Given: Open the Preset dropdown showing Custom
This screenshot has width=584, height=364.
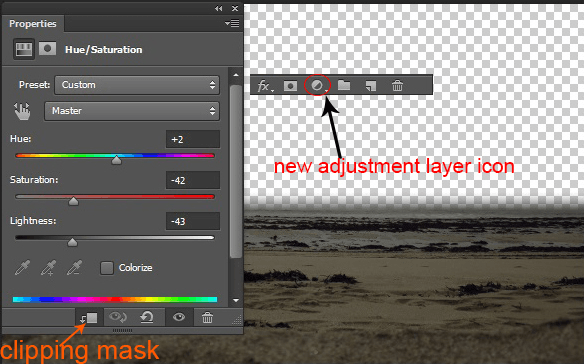Looking at the screenshot, I should tap(137, 85).
